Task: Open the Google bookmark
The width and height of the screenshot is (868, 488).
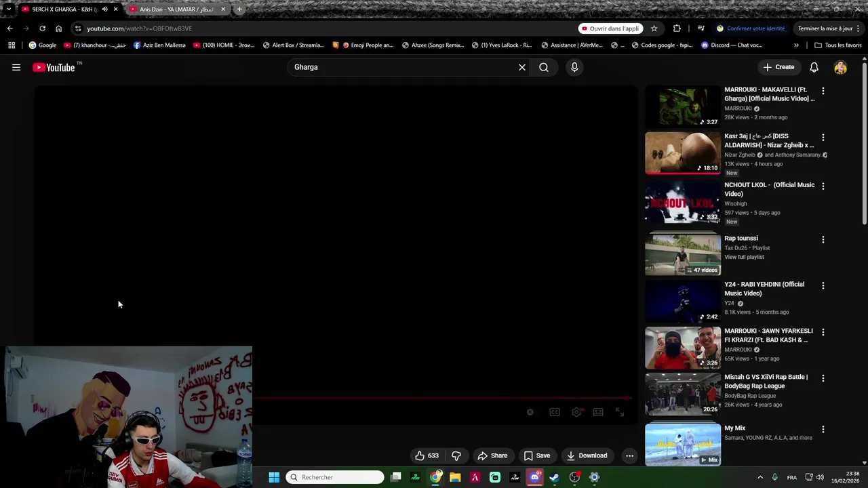Action: 42,45
